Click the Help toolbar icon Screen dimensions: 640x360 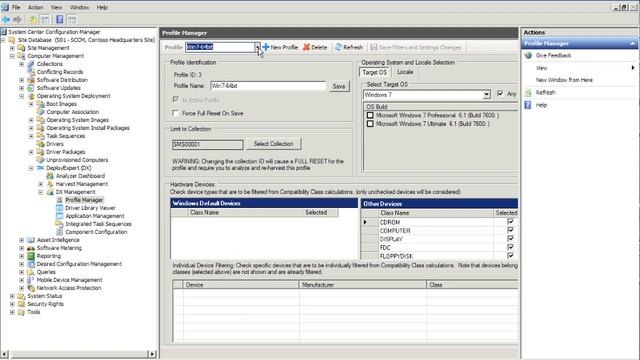point(60,20)
